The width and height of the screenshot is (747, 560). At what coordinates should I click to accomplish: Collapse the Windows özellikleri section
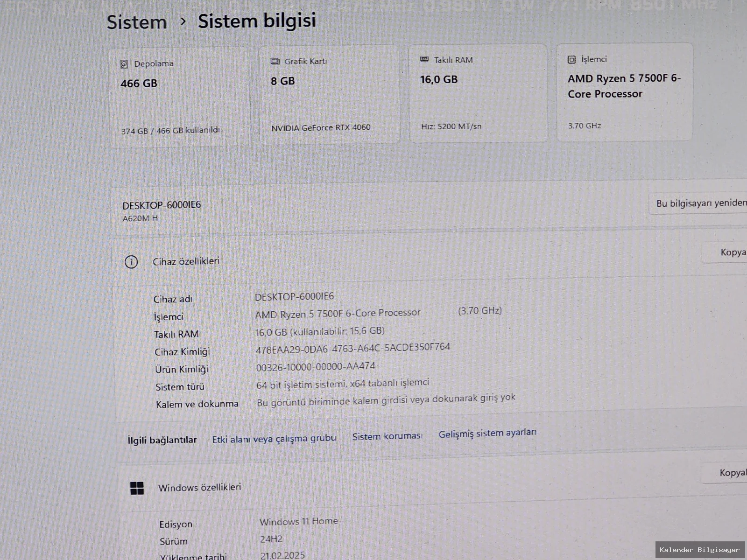tap(432, 483)
